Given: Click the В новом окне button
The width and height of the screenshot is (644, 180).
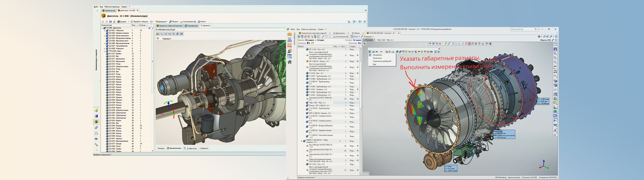Looking at the screenshot, I should tap(190, 148).
